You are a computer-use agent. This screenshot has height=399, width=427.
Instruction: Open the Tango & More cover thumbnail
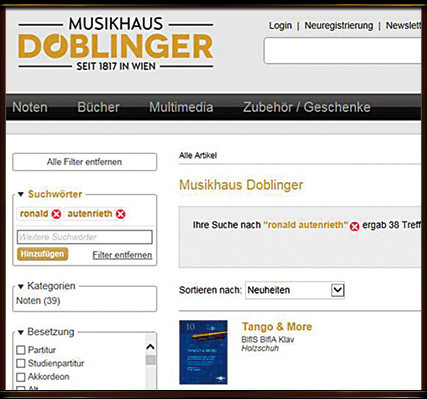coord(203,352)
